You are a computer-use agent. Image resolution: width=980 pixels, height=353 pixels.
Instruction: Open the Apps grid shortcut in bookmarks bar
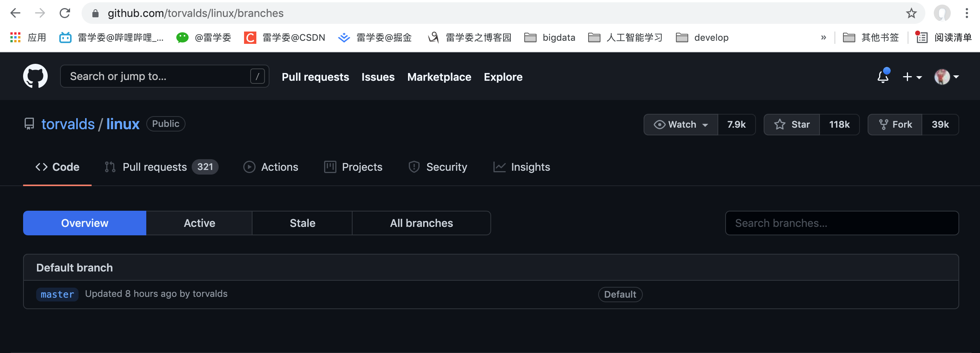click(x=28, y=37)
